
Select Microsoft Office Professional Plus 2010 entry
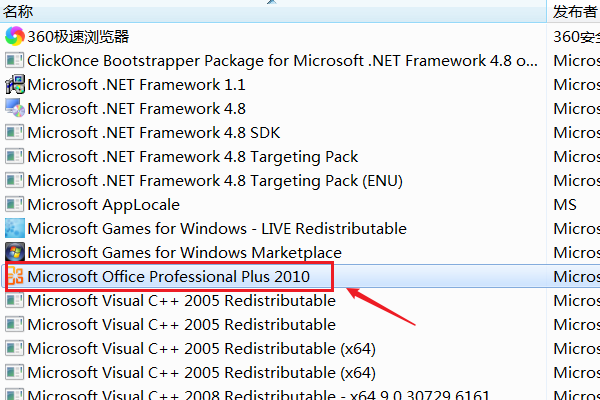pyautogui.click(x=168, y=276)
